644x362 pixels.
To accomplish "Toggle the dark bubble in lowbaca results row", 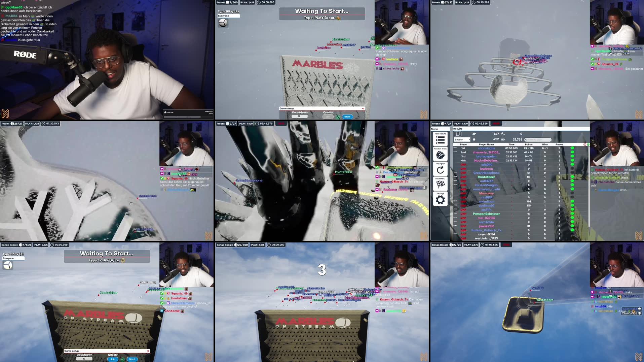I will pos(572,169).
